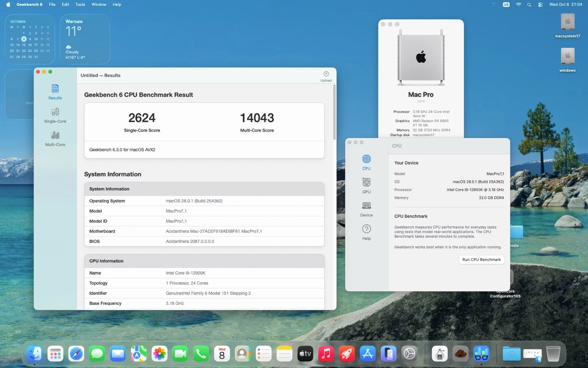The height and width of the screenshot is (368, 588).
Task: Click the CPU name Intel Core i9-12900K
Action: [186, 273]
